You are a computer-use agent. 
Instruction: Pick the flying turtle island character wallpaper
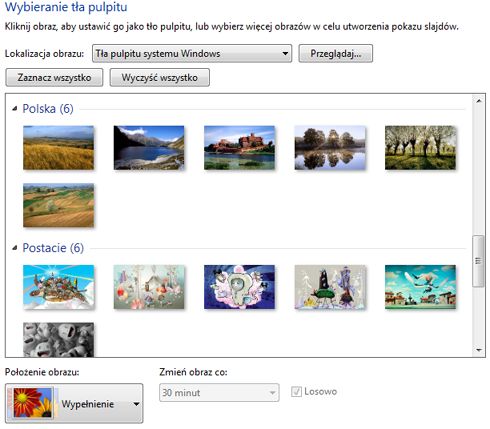tap(58, 287)
